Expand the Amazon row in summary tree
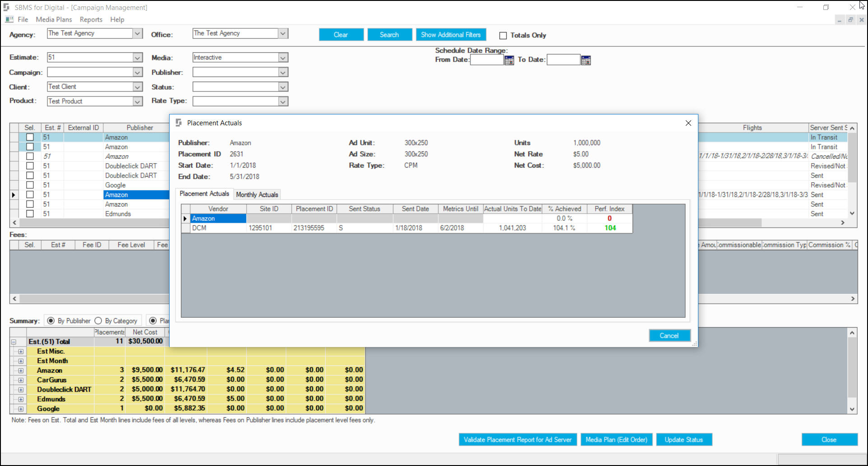The height and width of the screenshot is (466, 868). point(21,370)
